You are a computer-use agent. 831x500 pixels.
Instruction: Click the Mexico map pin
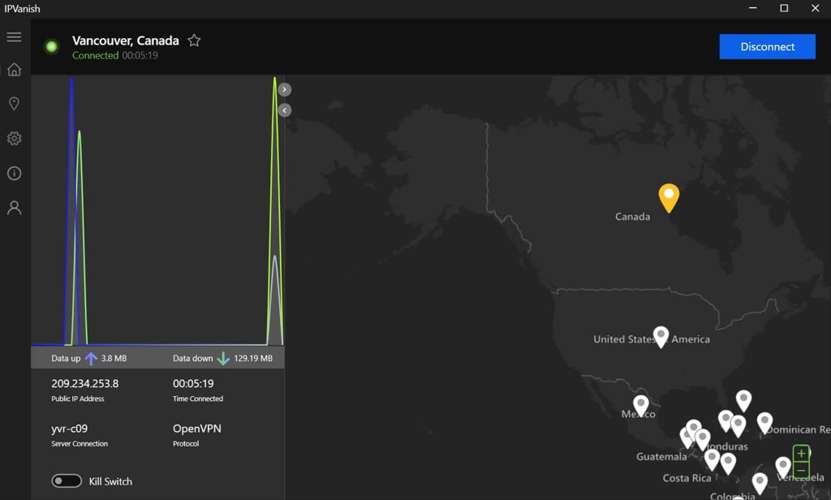641,404
